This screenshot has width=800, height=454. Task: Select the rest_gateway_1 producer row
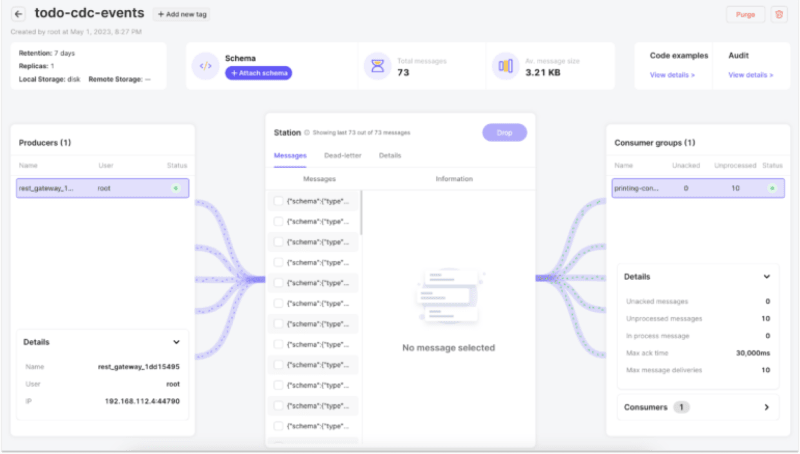[x=103, y=188]
